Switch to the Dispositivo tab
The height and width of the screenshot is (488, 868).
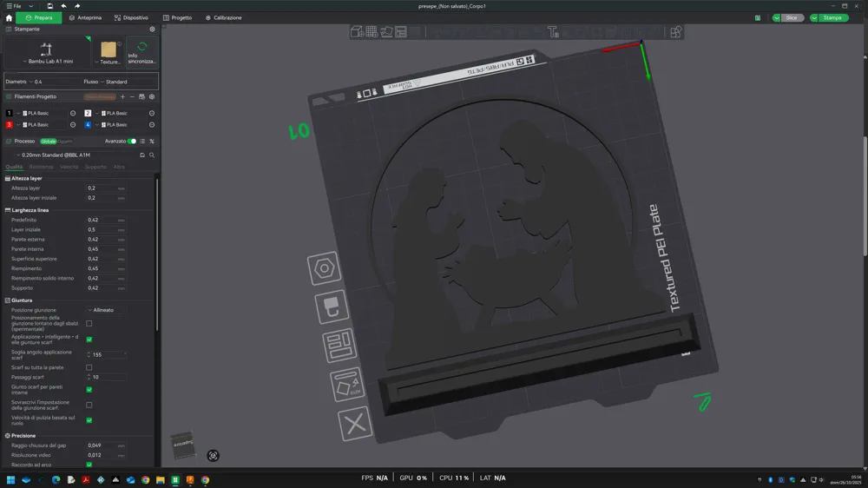click(x=131, y=17)
